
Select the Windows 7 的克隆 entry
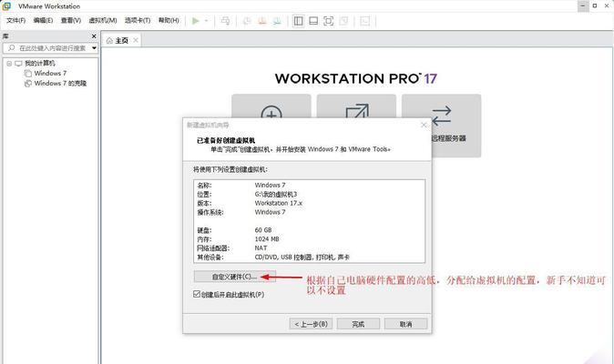click(60, 84)
